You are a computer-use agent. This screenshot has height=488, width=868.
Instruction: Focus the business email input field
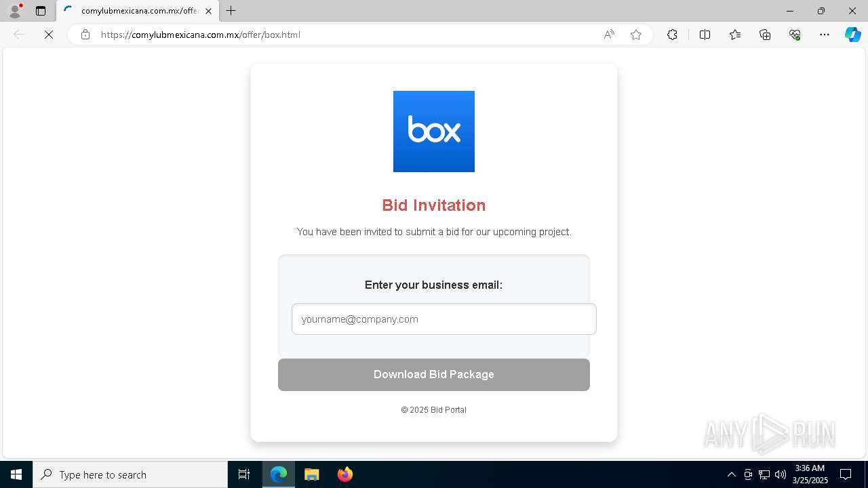point(444,319)
